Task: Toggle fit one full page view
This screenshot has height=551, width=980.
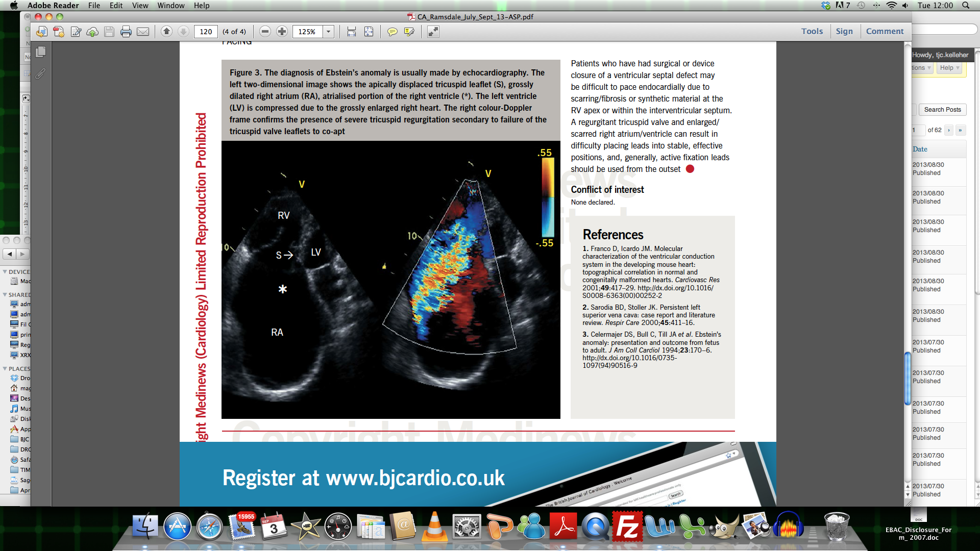Action: (369, 32)
